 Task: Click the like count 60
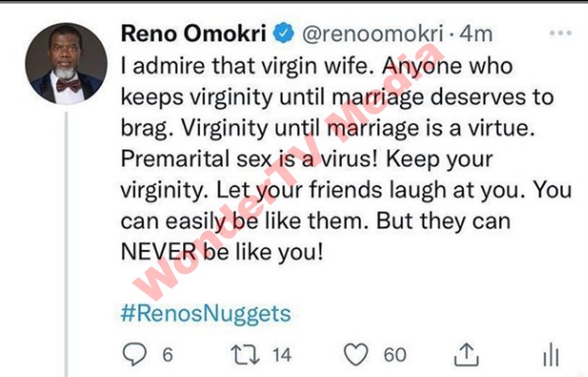click(394, 355)
